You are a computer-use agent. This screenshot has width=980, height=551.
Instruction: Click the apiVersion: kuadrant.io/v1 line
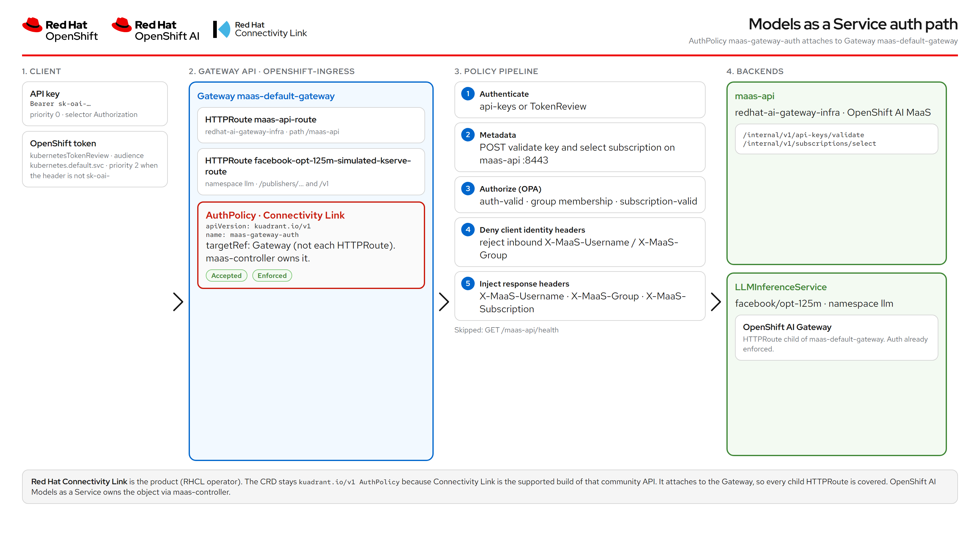click(x=258, y=226)
